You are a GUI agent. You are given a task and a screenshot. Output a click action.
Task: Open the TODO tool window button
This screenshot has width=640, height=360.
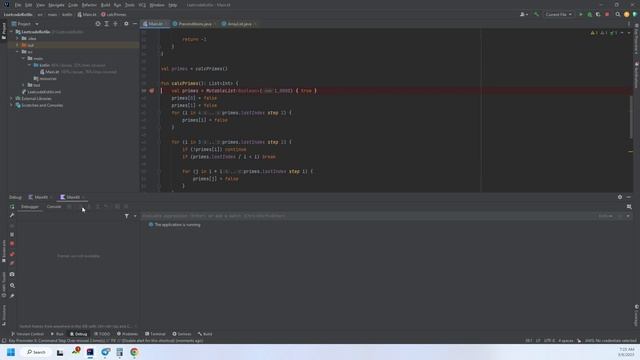pyautogui.click(x=102, y=334)
